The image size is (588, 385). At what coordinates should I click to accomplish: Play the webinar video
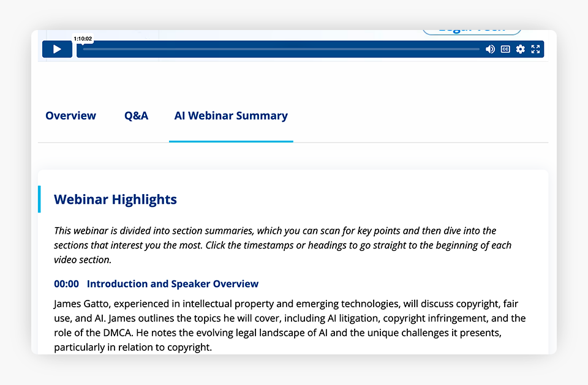(x=57, y=50)
